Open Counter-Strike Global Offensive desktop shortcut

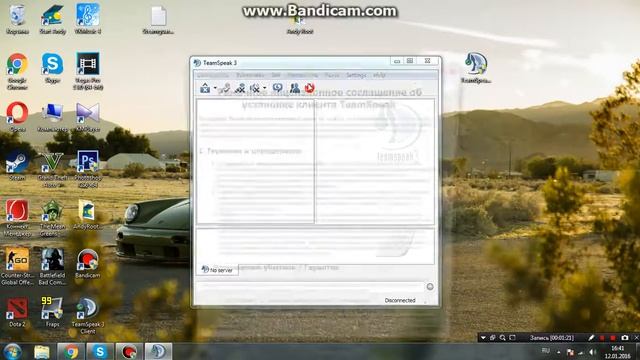(x=17, y=266)
